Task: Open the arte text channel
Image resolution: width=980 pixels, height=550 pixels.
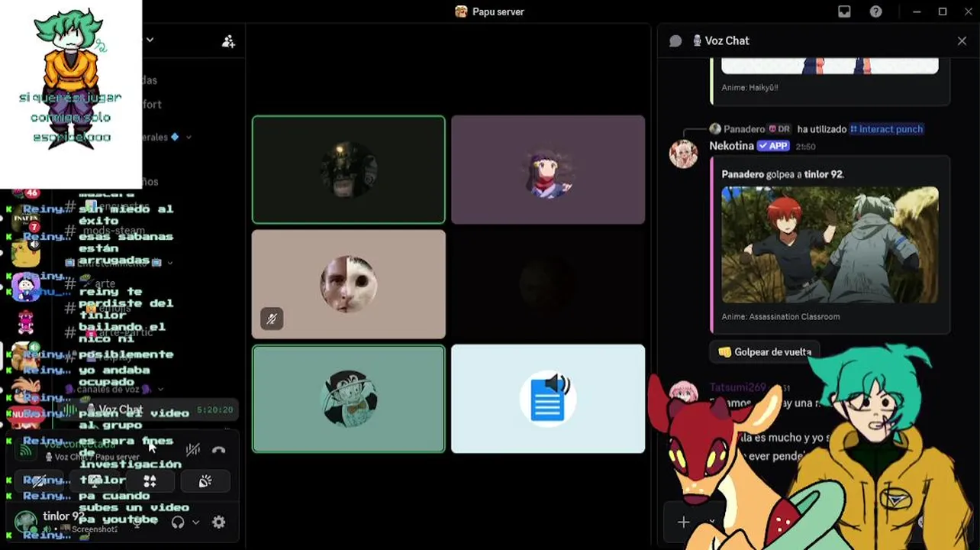Action: [x=105, y=283]
